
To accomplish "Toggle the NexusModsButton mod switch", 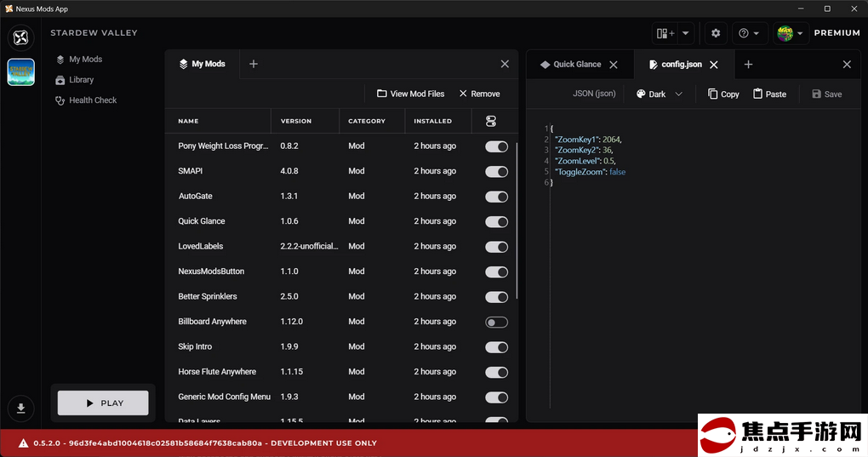I will pyautogui.click(x=497, y=271).
